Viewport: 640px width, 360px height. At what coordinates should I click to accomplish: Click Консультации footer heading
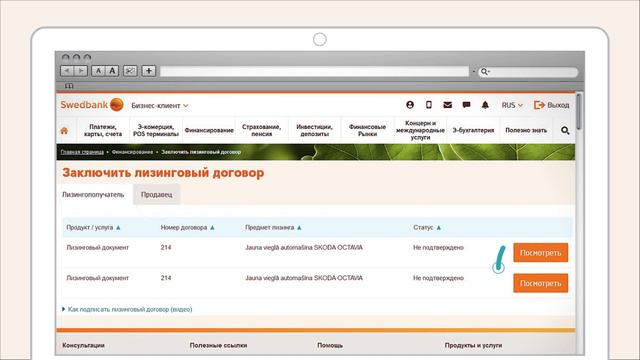coord(83,345)
